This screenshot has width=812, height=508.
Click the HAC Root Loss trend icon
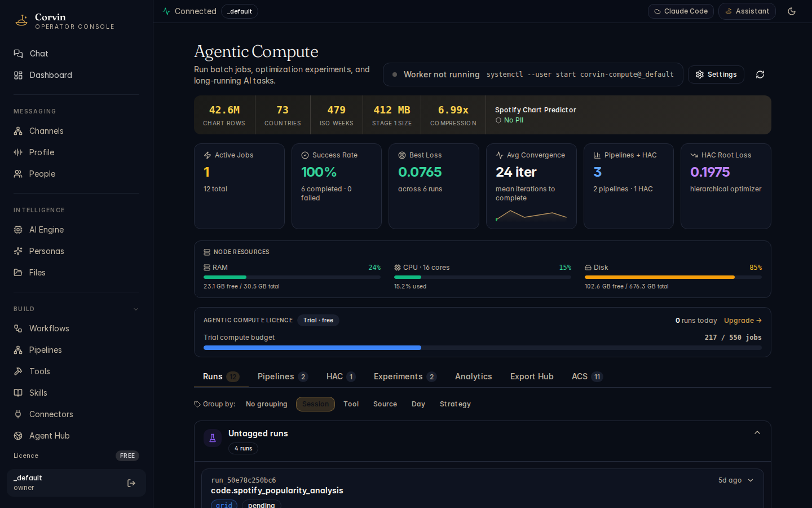click(x=694, y=155)
